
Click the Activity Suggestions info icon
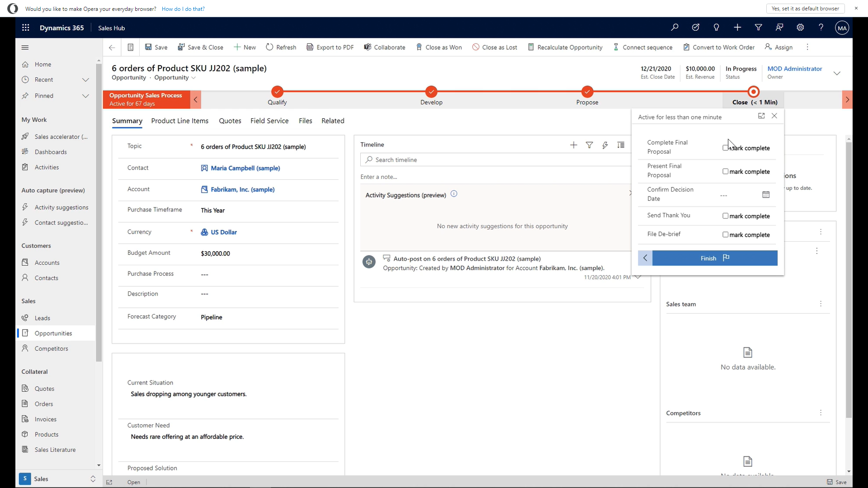click(454, 194)
